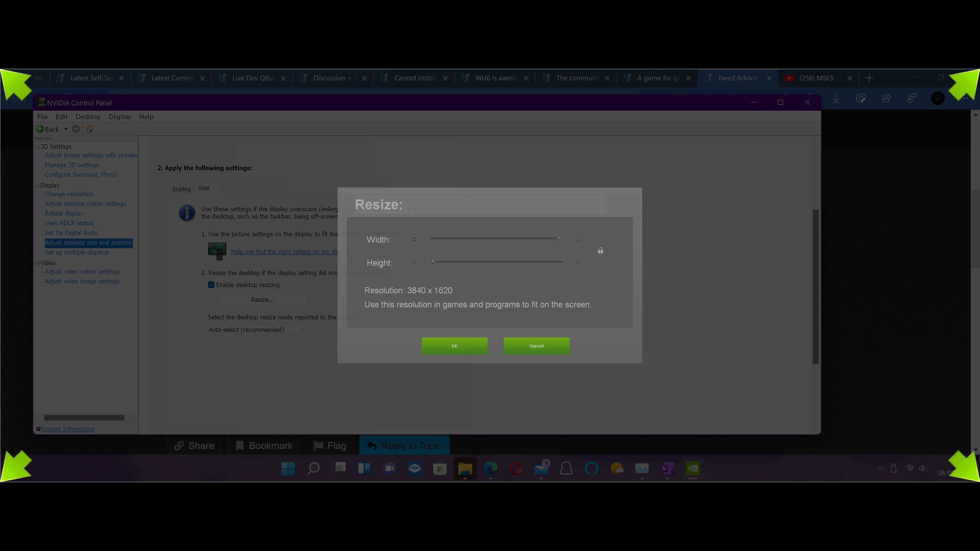980x551 pixels.
Task: Click the Height slider handle
Action: [x=433, y=262]
